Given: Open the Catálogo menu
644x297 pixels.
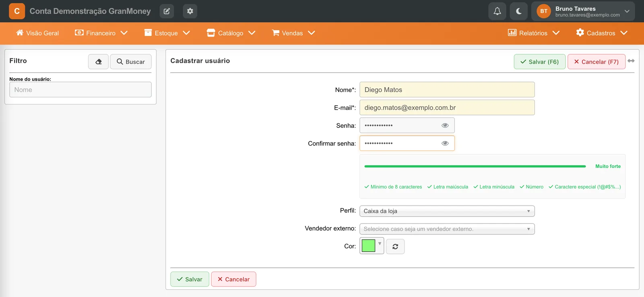Looking at the screenshot, I should (231, 33).
